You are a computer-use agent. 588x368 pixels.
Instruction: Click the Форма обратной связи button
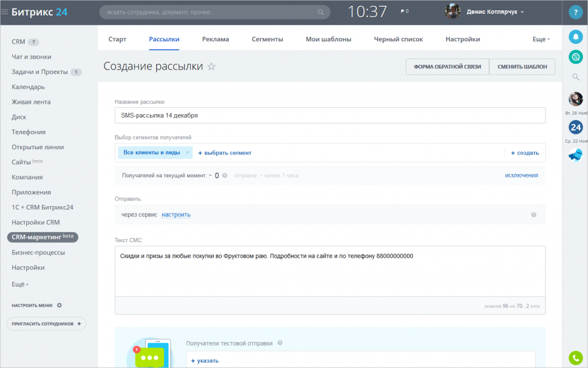[x=447, y=67]
